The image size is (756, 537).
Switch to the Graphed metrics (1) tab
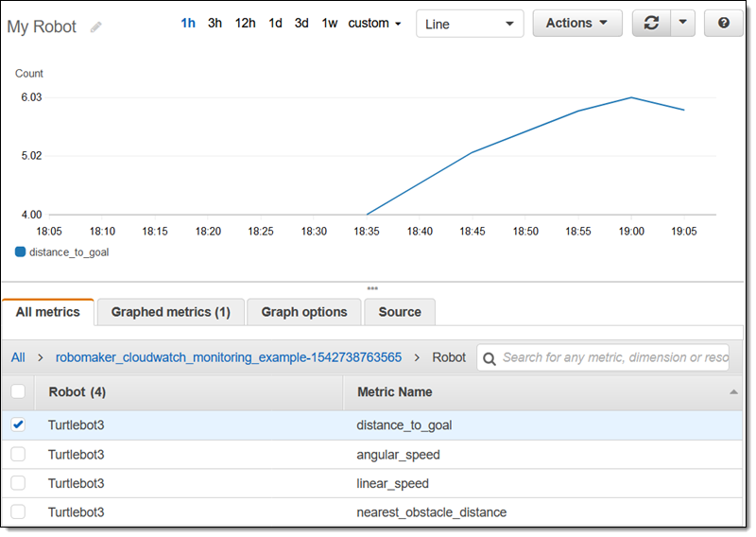tap(170, 312)
